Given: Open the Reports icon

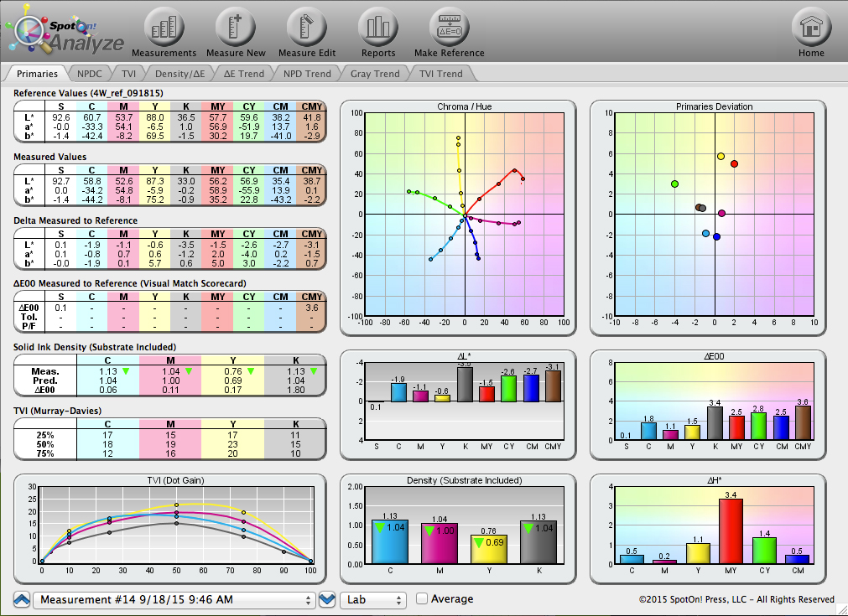Looking at the screenshot, I should coord(378,29).
